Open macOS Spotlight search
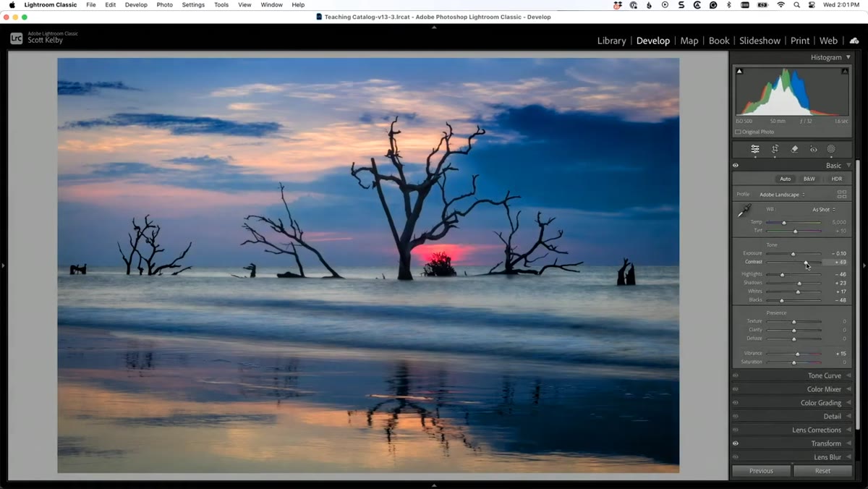This screenshot has height=489, width=868. [x=796, y=5]
